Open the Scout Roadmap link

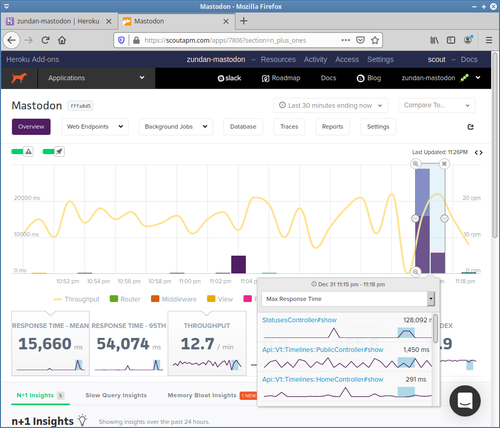point(281,78)
